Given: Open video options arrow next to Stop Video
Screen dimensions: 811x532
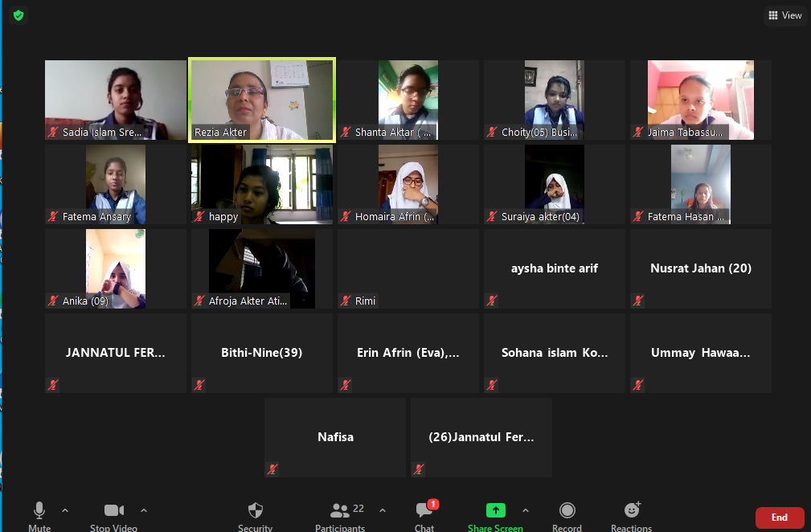Looking at the screenshot, I should coord(144,510).
